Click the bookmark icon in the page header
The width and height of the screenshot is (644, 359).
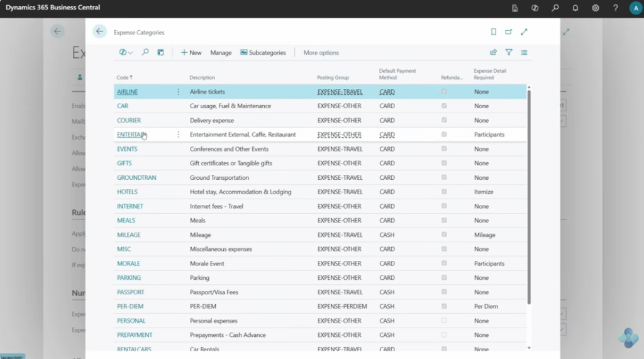tap(494, 31)
